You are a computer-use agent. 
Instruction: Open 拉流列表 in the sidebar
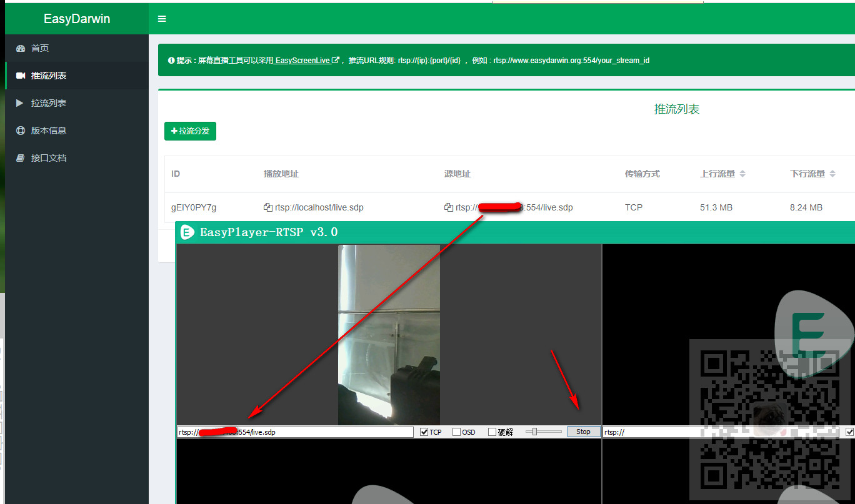point(77,103)
